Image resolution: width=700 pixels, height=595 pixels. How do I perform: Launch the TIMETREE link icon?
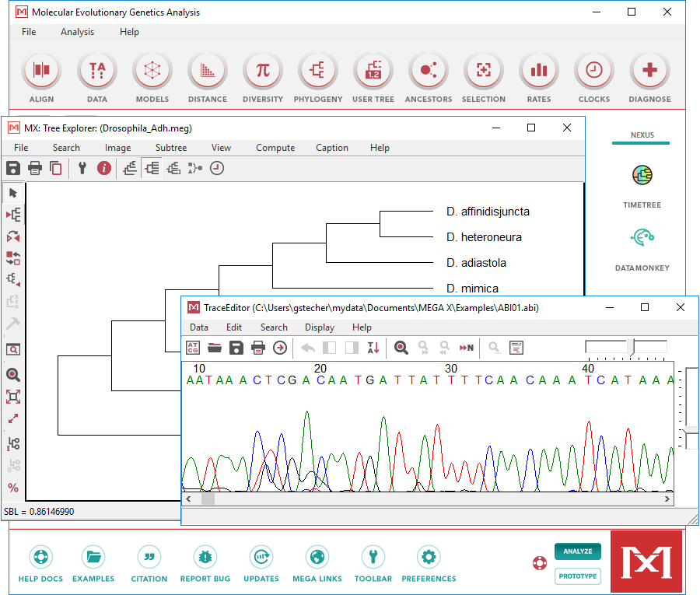click(642, 175)
